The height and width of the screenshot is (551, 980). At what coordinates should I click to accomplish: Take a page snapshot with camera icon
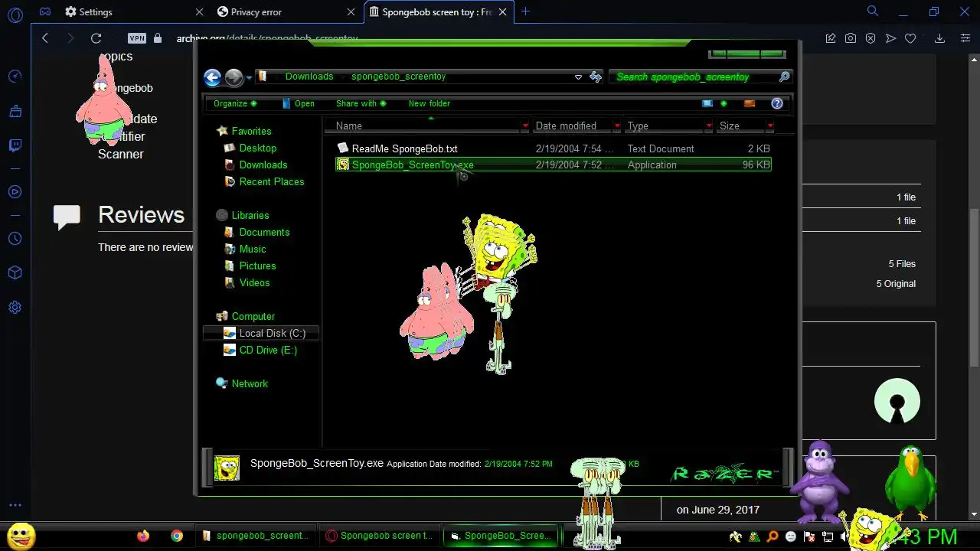[851, 38]
